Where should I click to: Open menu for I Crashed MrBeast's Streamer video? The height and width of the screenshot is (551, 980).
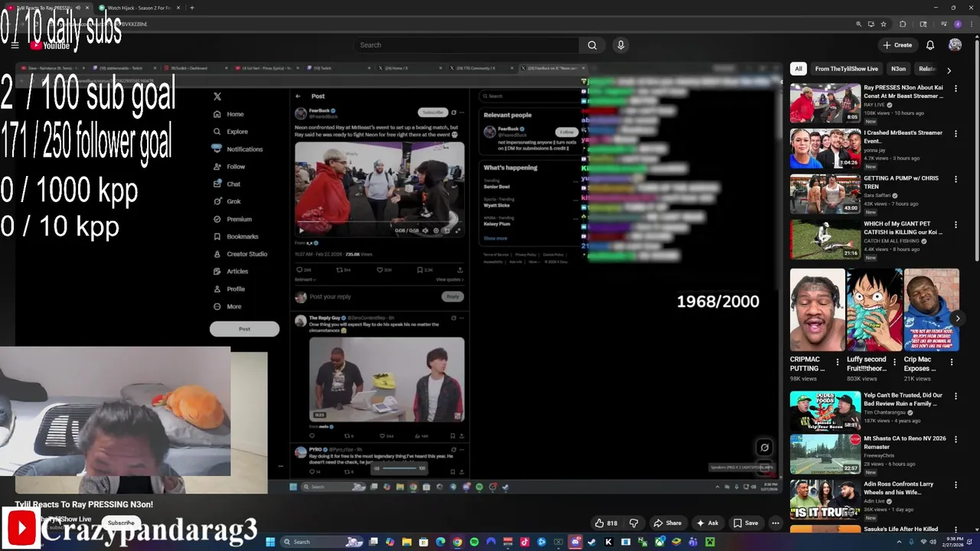tap(955, 133)
